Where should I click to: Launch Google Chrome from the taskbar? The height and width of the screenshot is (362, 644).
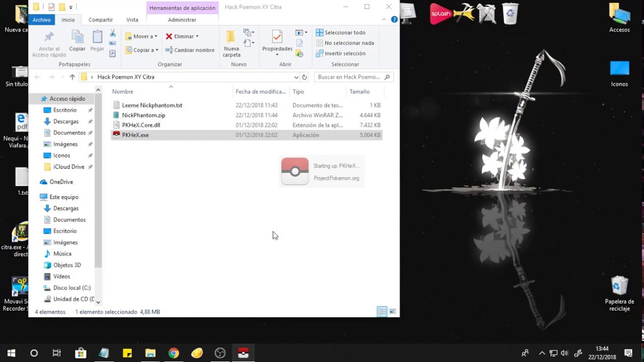174,353
